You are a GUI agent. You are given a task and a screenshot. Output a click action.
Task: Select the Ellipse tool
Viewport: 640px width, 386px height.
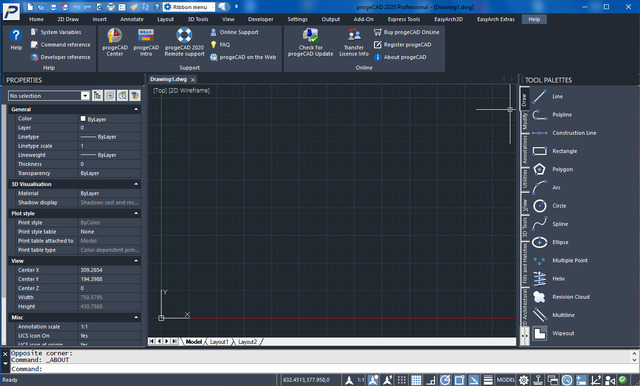coord(550,242)
